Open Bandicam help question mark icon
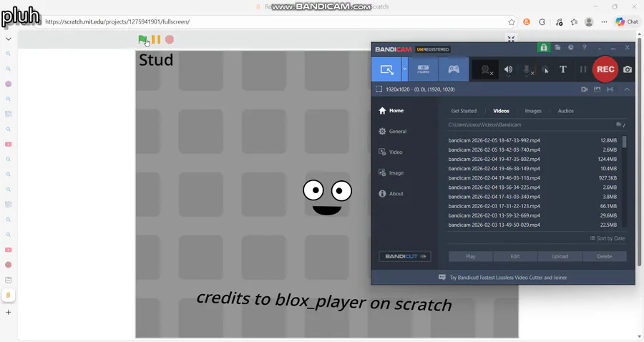 pos(585,48)
